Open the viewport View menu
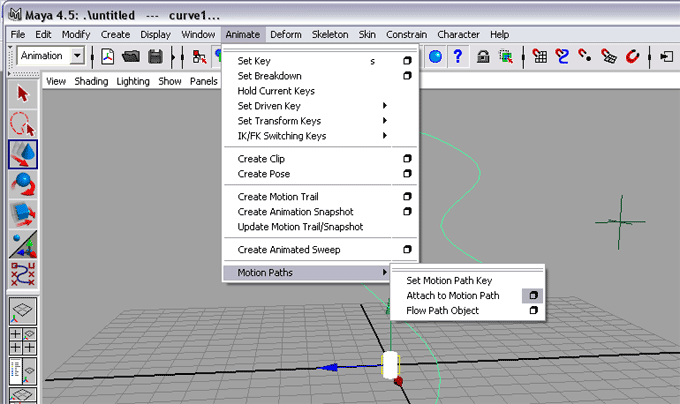 pos(56,81)
